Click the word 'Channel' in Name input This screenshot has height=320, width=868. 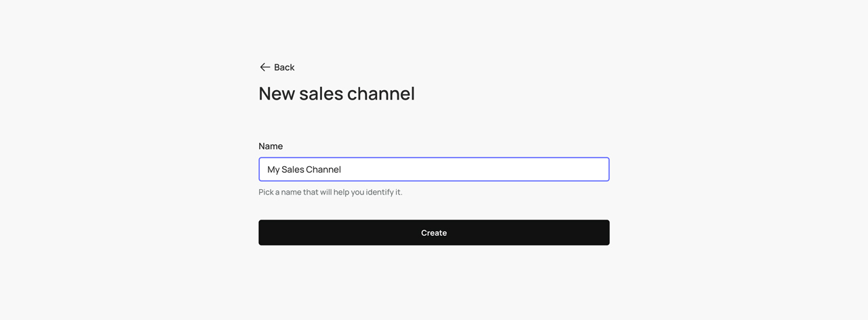pos(323,169)
